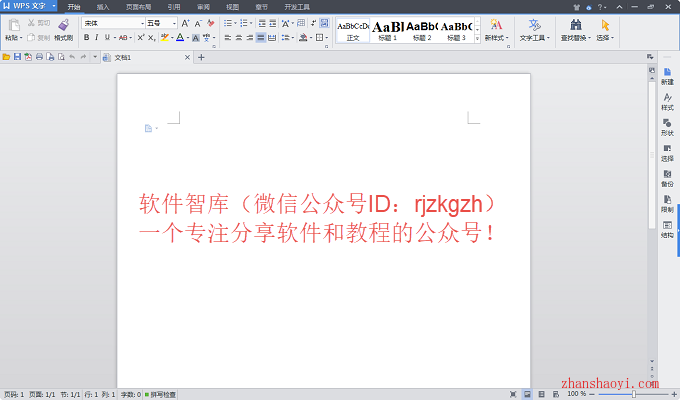680x400 pixels.
Task: Open 新建 (New) in right sidebar
Action: pyautogui.click(x=667, y=76)
